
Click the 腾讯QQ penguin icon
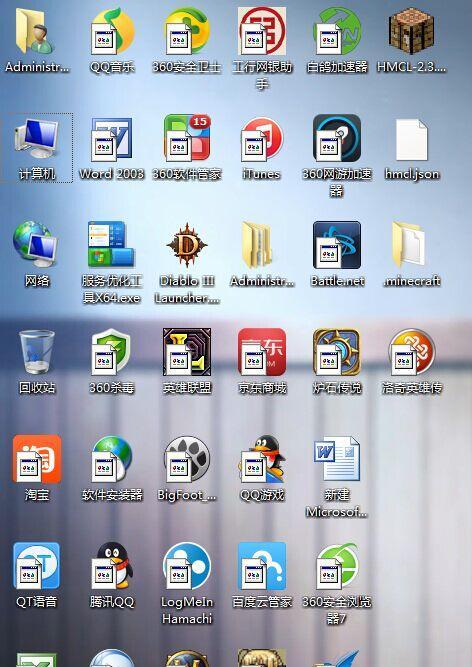[x=112, y=566]
